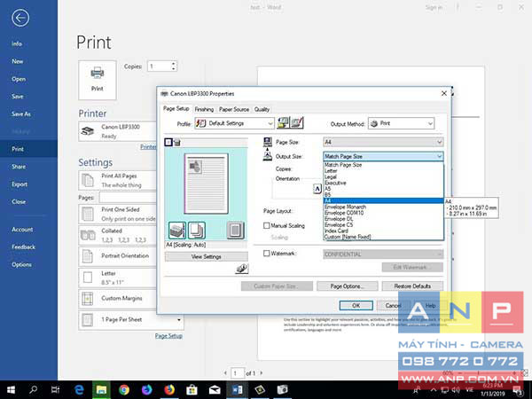This screenshot has width=532, height=399.
Task: Switch to Word in the taskbar
Action: click(x=237, y=390)
